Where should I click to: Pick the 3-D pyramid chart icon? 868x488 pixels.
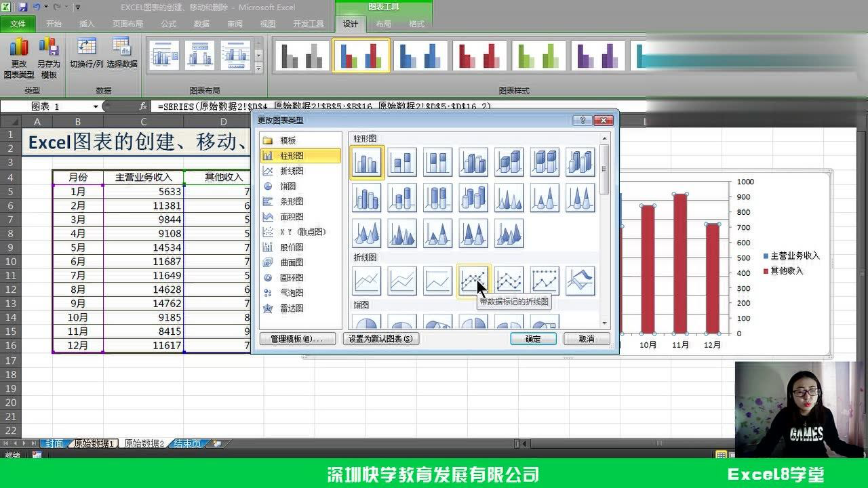point(509,233)
